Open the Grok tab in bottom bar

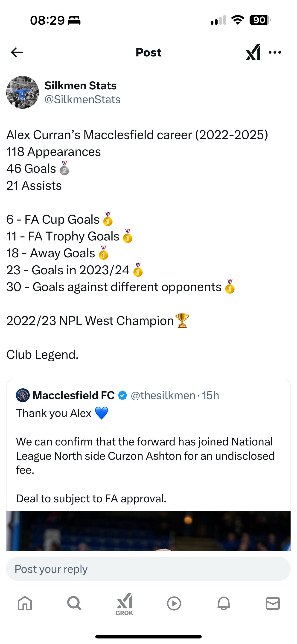coord(124,603)
